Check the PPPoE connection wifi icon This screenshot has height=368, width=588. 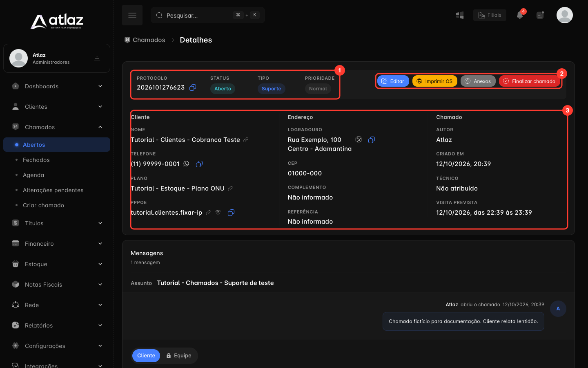[218, 213]
